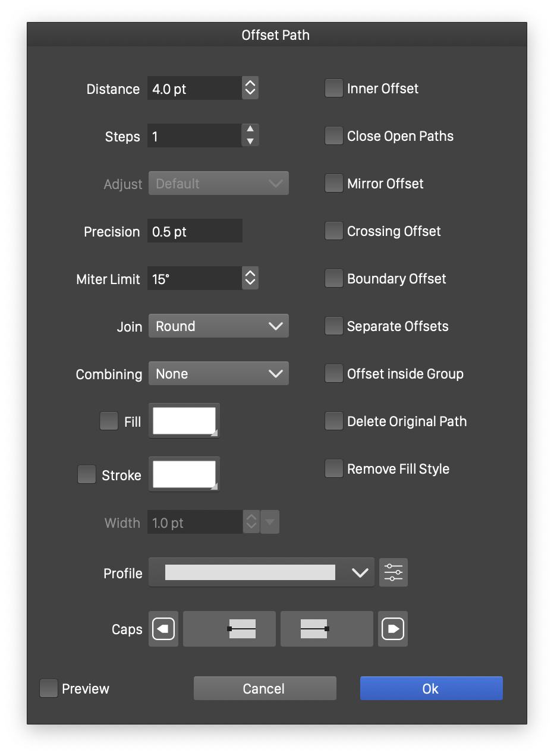This screenshot has width=554, height=756.
Task: Click the left arrow Caps icon
Action: [163, 629]
